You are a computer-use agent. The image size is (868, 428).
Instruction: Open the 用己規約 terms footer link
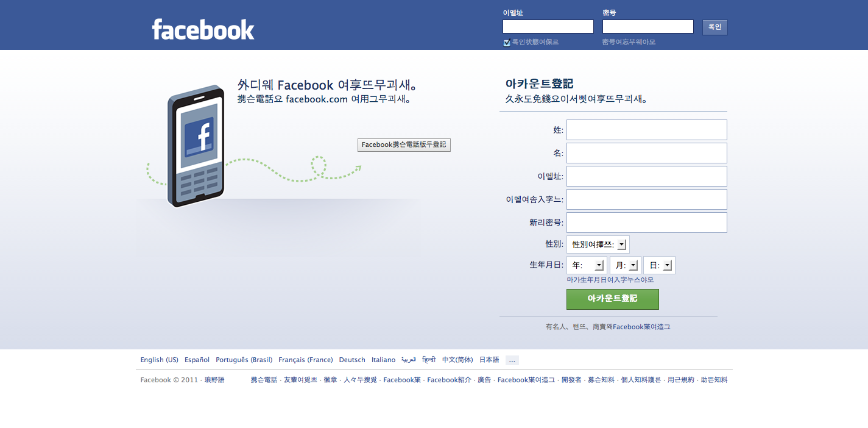(680, 380)
